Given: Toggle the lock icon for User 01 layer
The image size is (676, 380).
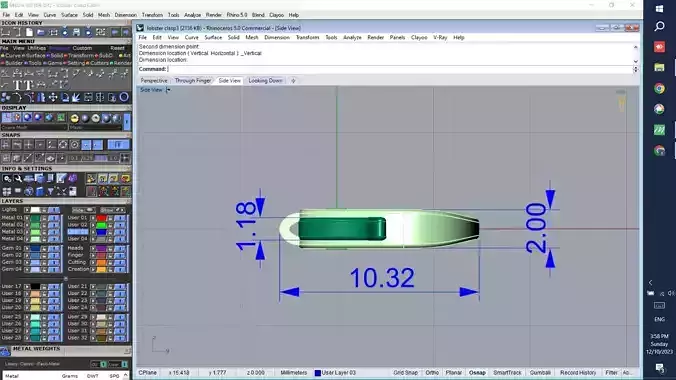Looking at the screenshot, I should 110,218.
